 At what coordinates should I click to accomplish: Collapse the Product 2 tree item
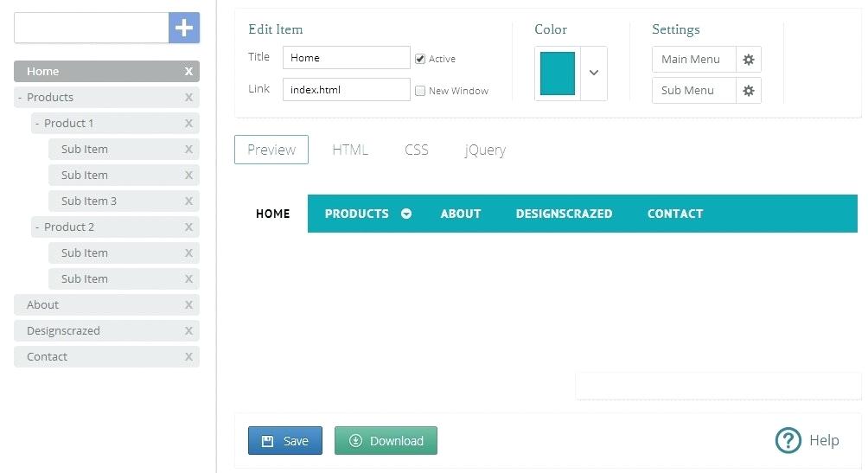point(37,227)
